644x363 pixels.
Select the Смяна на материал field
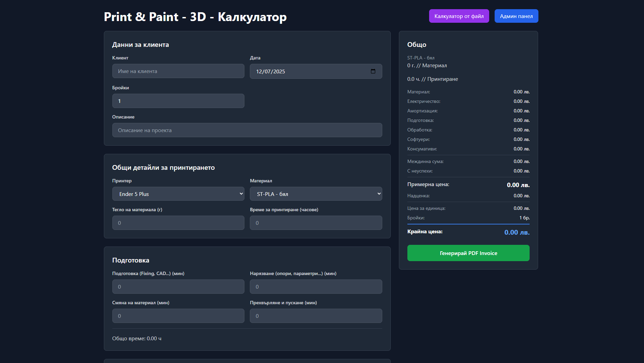pos(178,315)
